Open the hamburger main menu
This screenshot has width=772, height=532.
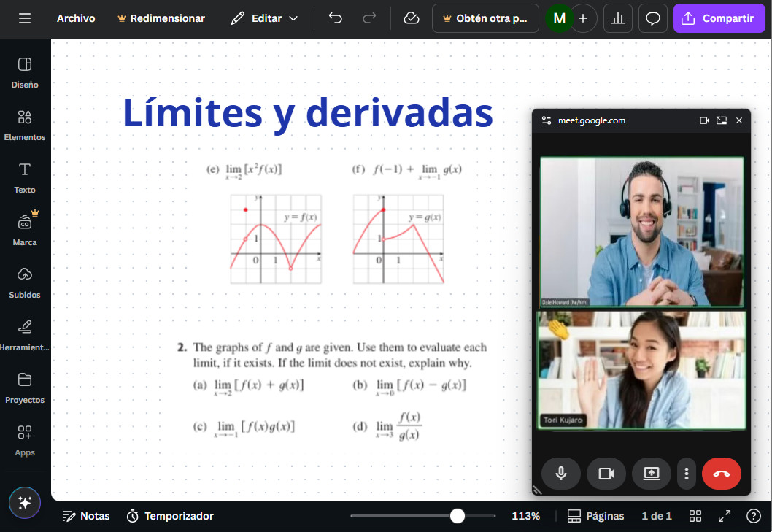(25, 18)
